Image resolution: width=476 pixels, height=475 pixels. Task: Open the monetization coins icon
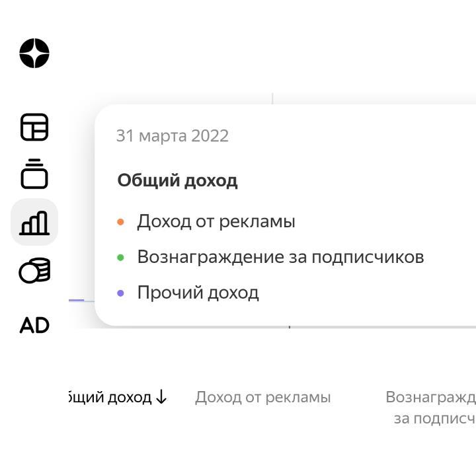point(34,271)
